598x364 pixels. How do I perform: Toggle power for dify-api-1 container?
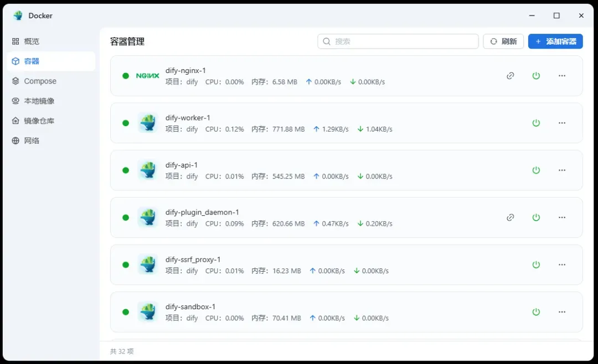pyautogui.click(x=536, y=170)
